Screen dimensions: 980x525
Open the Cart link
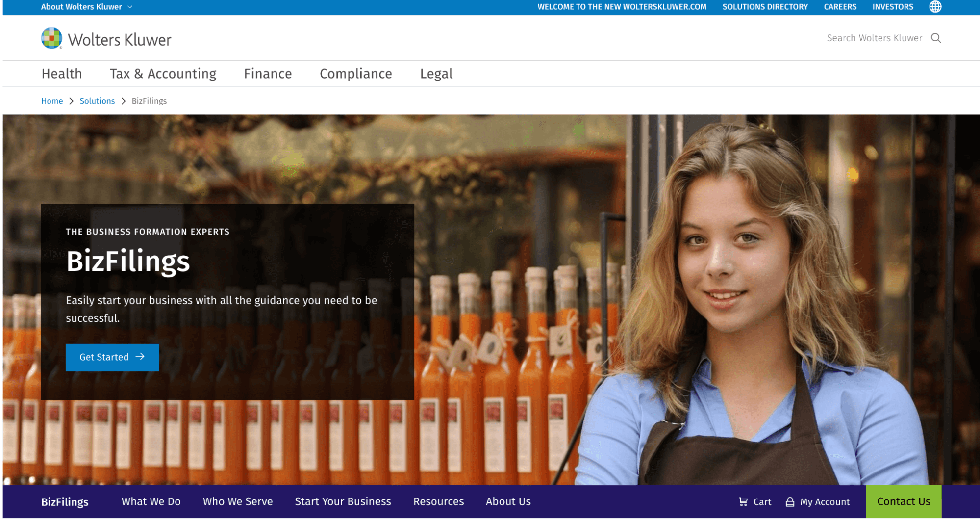click(x=755, y=501)
